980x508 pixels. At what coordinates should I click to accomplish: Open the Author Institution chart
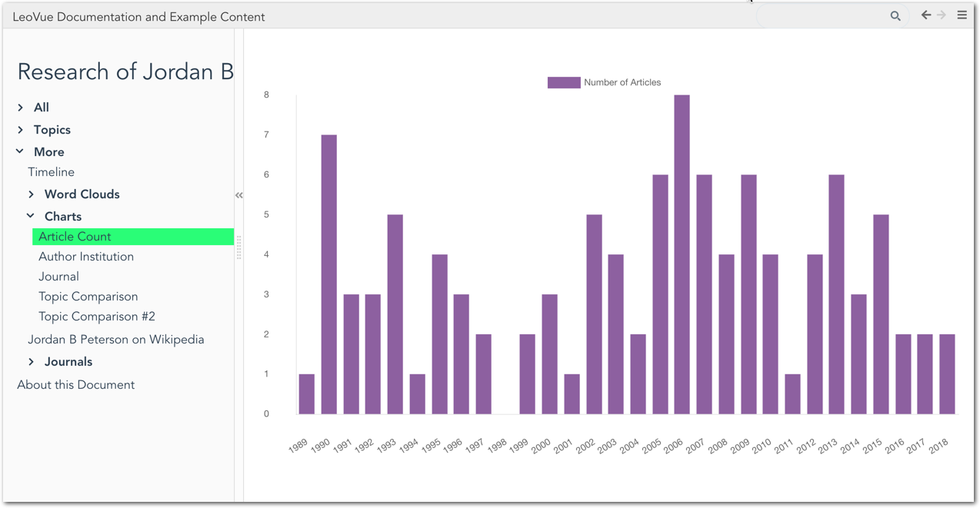pyautogui.click(x=86, y=257)
